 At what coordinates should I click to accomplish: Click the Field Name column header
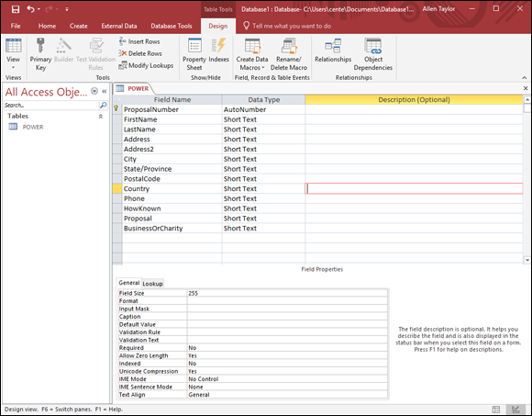(172, 99)
